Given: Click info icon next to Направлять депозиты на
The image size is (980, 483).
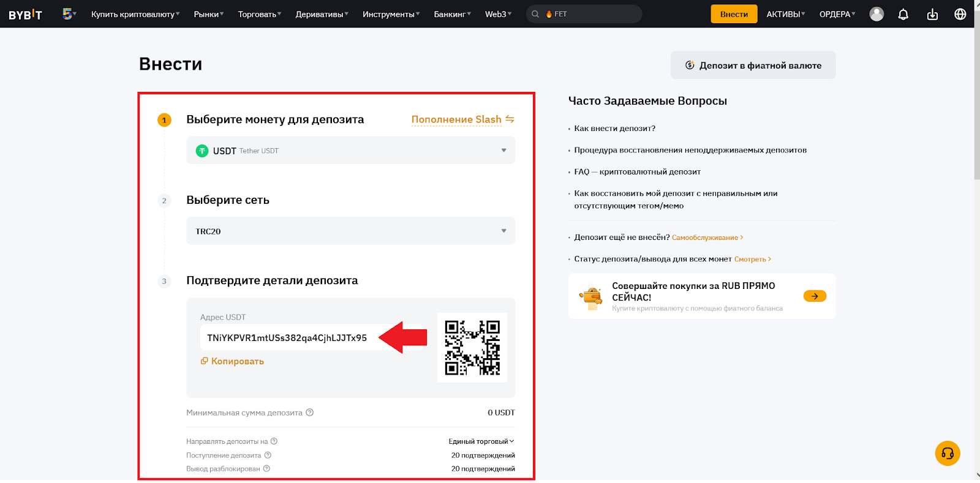Looking at the screenshot, I should (274, 441).
